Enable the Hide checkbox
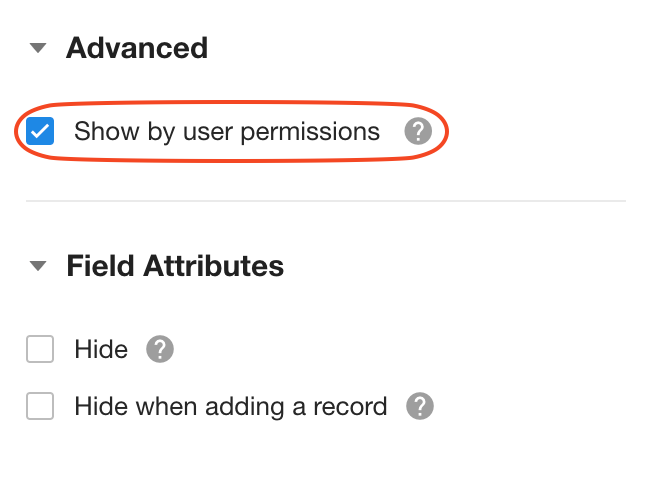The height and width of the screenshot is (494, 664). [x=41, y=350]
